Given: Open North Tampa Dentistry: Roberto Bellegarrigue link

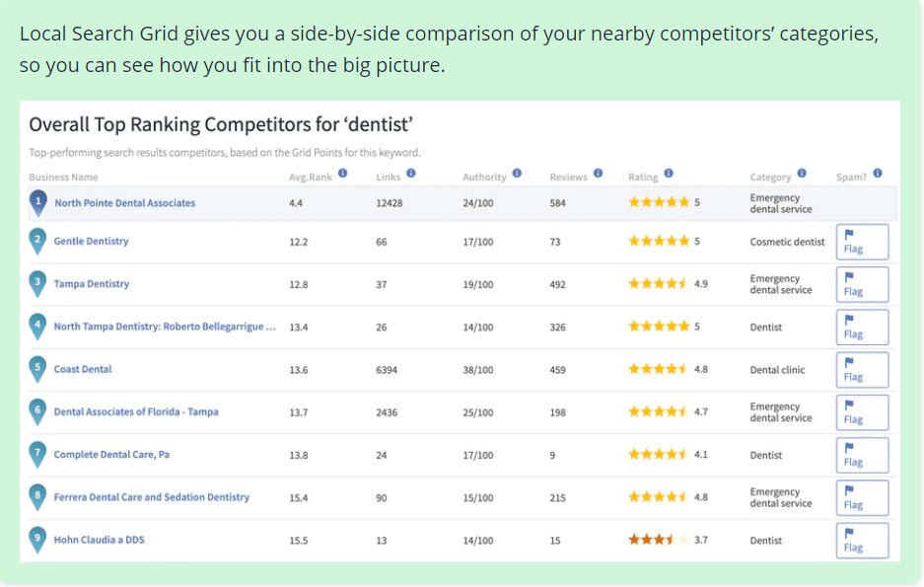Looking at the screenshot, I should point(165,327).
